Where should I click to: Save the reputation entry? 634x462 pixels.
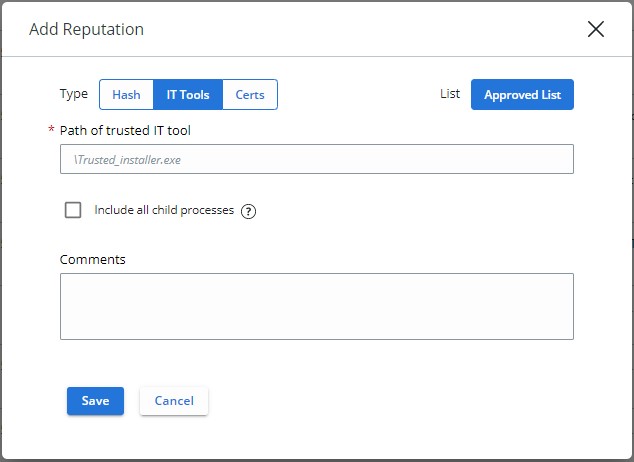pyautogui.click(x=95, y=401)
